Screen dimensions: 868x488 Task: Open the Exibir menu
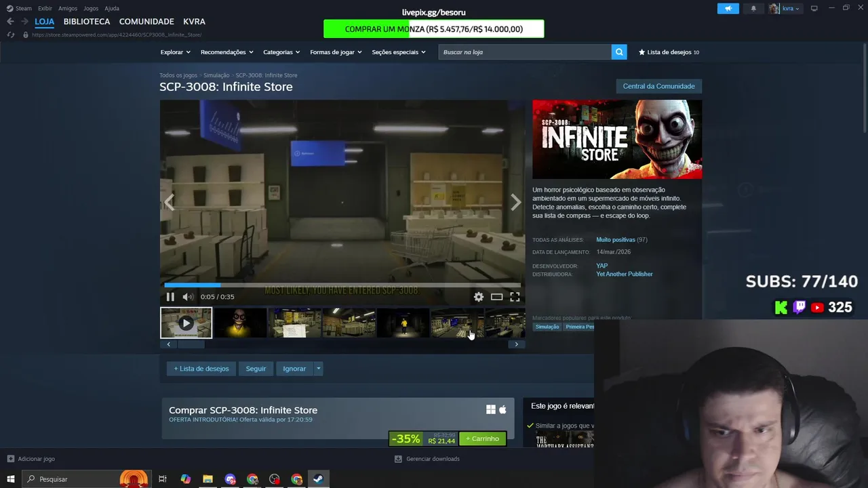pyautogui.click(x=45, y=8)
